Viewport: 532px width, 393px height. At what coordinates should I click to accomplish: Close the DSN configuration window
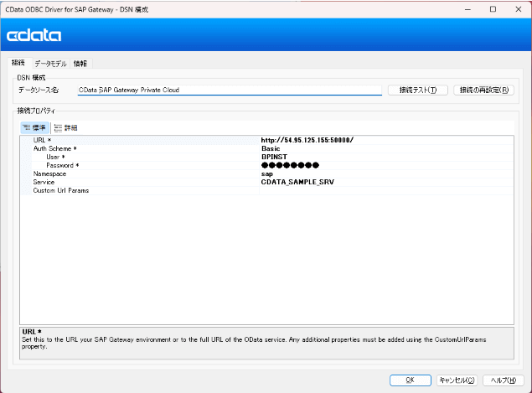click(x=519, y=9)
